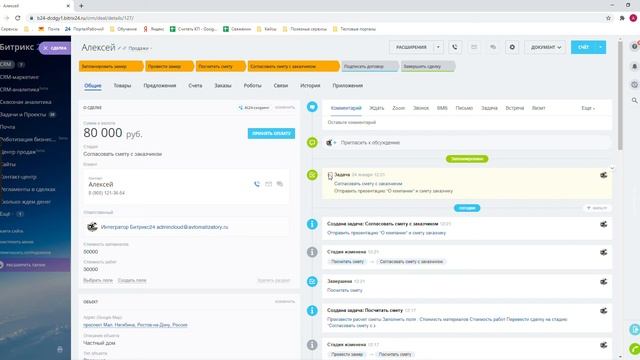Select the Завершить сделку stage
Screen dimensions: 640x360
tap(428, 67)
